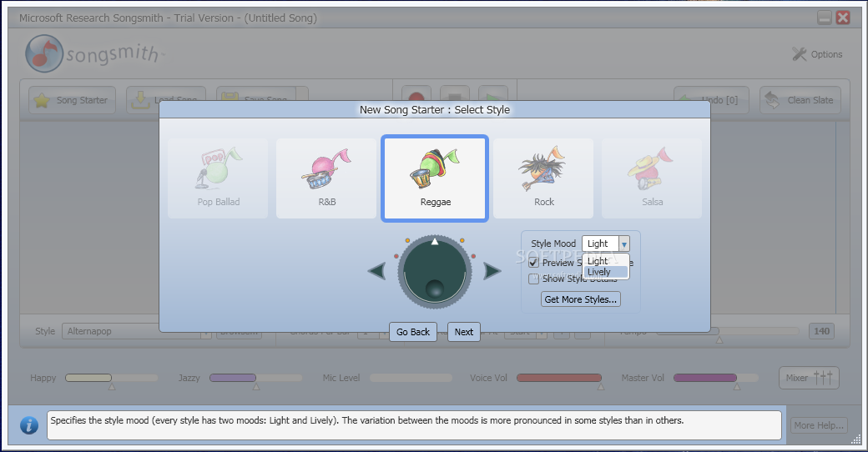Click the green Play button
868x452 pixels.
[493, 93]
